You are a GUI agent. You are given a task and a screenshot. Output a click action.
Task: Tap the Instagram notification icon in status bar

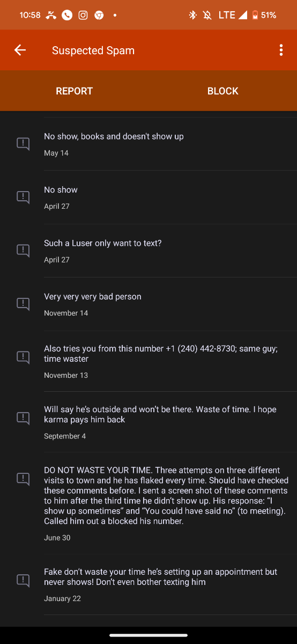[83, 15]
